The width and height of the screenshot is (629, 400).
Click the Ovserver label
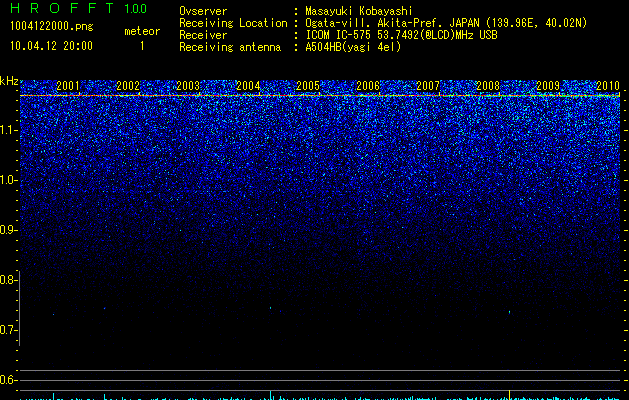tap(203, 11)
